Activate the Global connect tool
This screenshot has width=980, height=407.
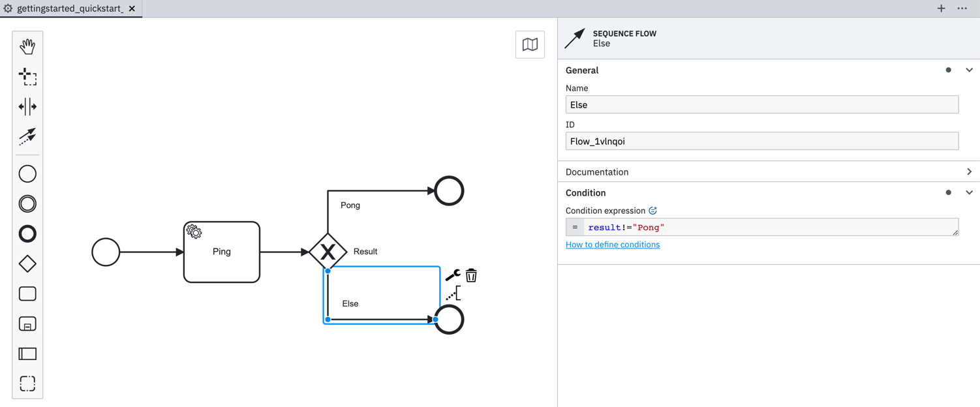pos(27,138)
